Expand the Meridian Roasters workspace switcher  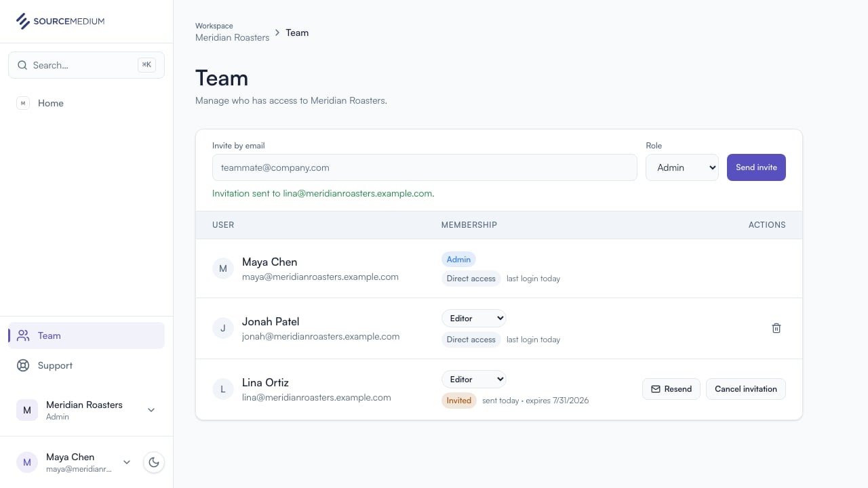151,410
